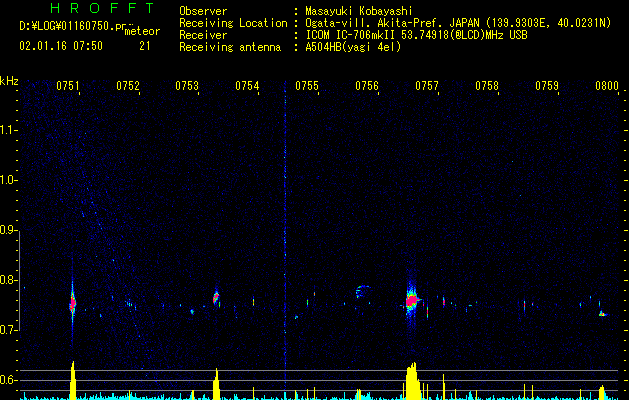Click the 0756 time marker
629x400 pixels.
click(367, 86)
